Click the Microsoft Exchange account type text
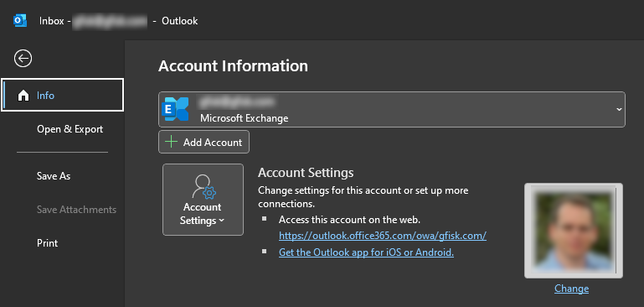 (x=244, y=118)
